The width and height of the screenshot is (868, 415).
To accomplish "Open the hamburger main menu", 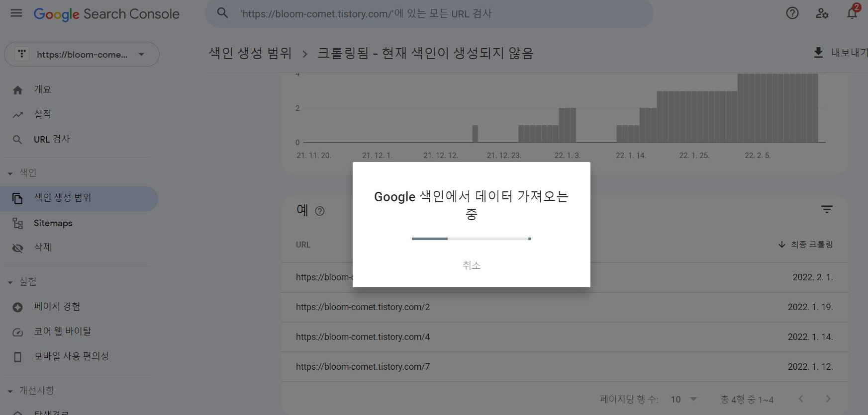I will tap(16, 13).
